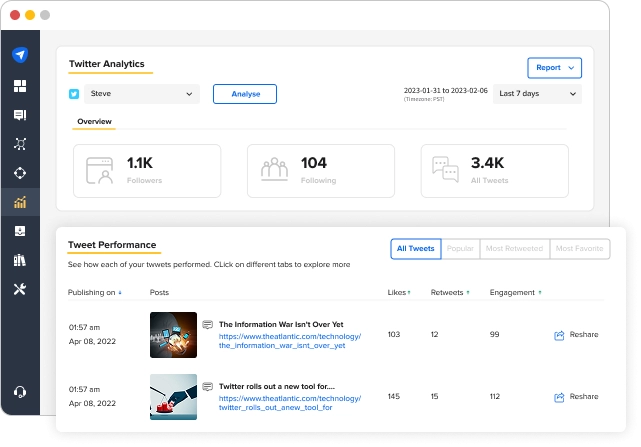The width and height of the screenshot is (641, 447).
Task: Select the All Tweets tab
Action: coord(416,249)
